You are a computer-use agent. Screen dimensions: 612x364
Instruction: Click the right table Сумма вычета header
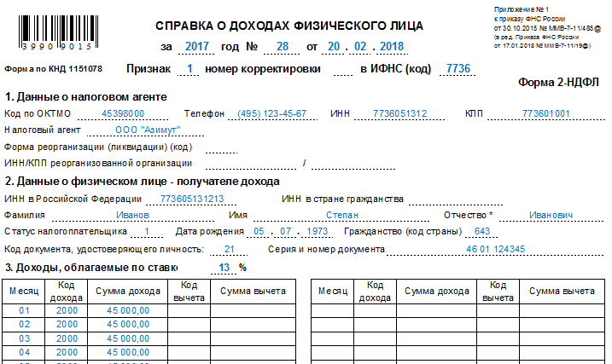click(562, 292)
